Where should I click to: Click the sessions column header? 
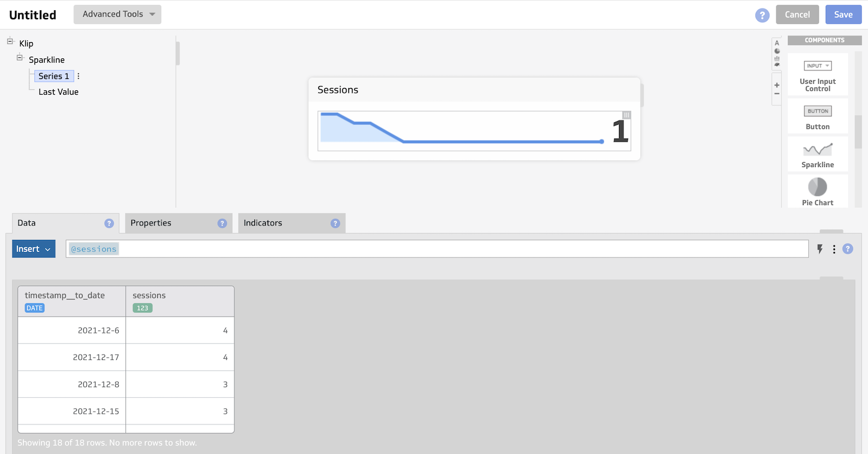click(x=180, y=301)
